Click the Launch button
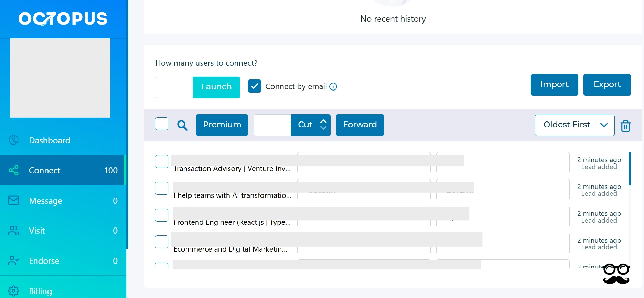The width and height of the screenshot is (644, 298). (x=216, y=87)
